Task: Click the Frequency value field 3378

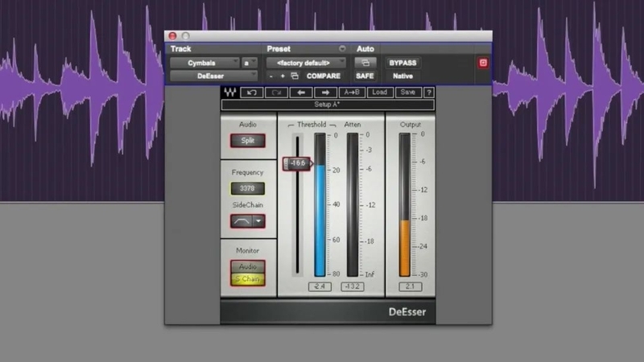Action: pos(247,188)
